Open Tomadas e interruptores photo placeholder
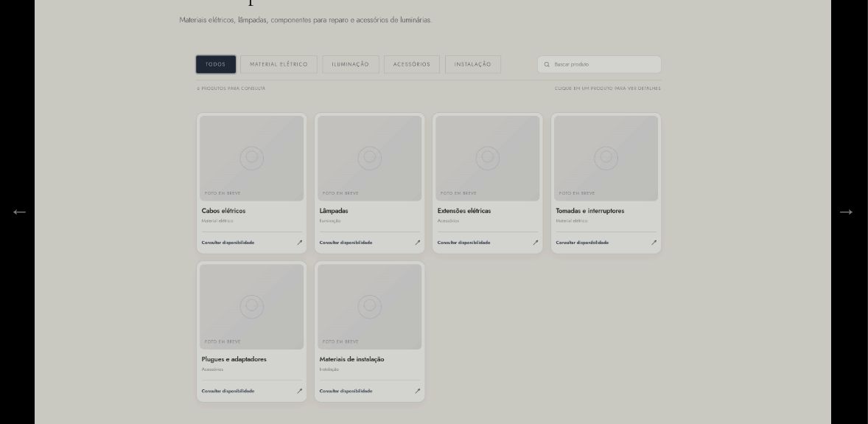Viewport: 868px width, 424px height. 606,158
